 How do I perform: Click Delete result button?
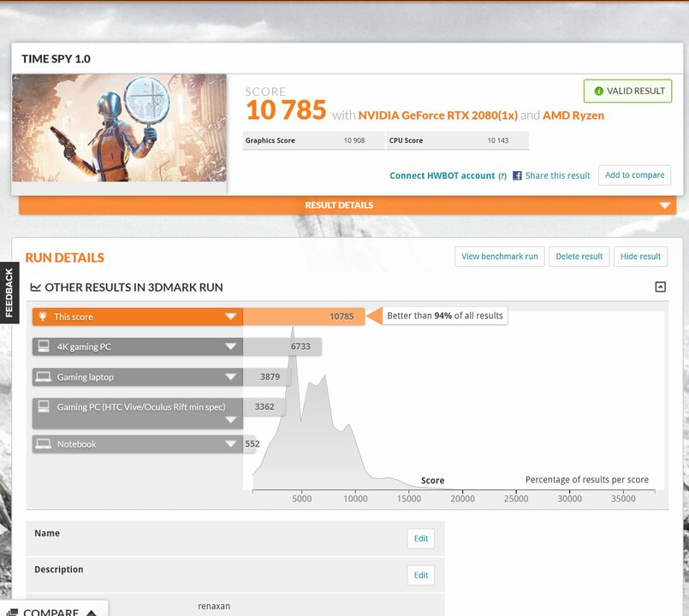[x=579, y=257]
